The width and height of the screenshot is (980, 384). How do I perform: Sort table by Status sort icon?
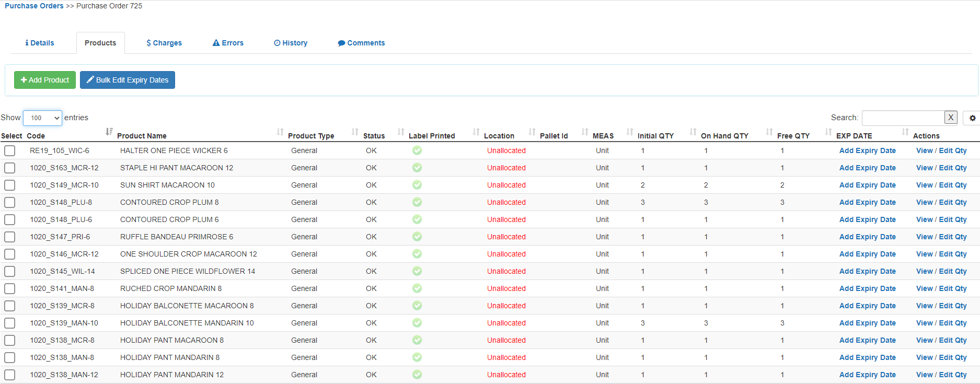pyautogui.click(x=401, y=132)
